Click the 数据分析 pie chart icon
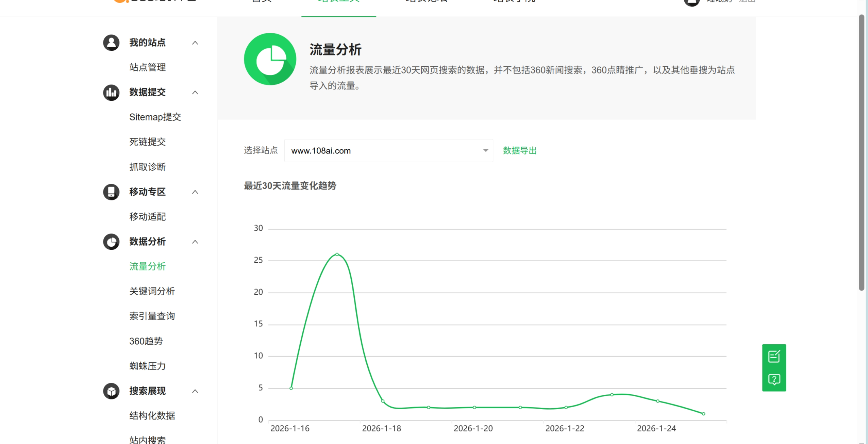The image size is (868, 444). (111, 242)
